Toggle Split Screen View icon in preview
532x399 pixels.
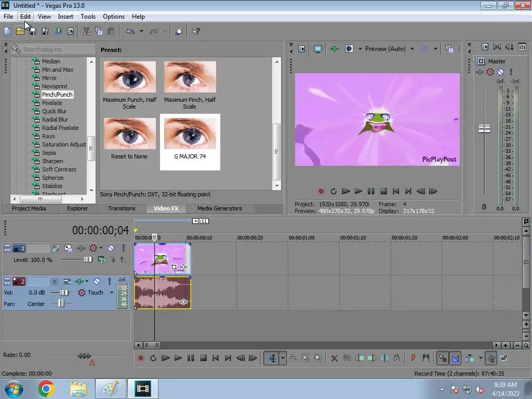[349, 49]
